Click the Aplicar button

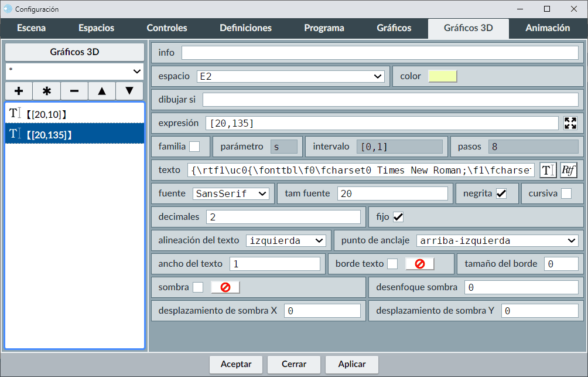coord(352,364)
